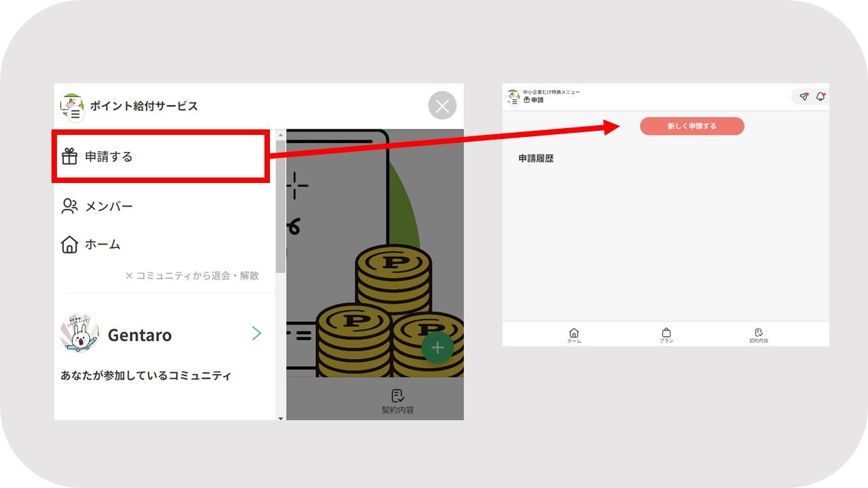Click the 新しく申請する button
The height and width of the screenshot is (488, 868).
[x=692, y=126]
